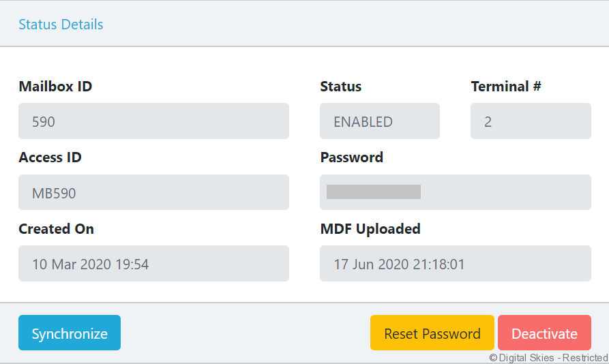
Task: Hit the red Deactivate button
Action: tap(544, 333)
